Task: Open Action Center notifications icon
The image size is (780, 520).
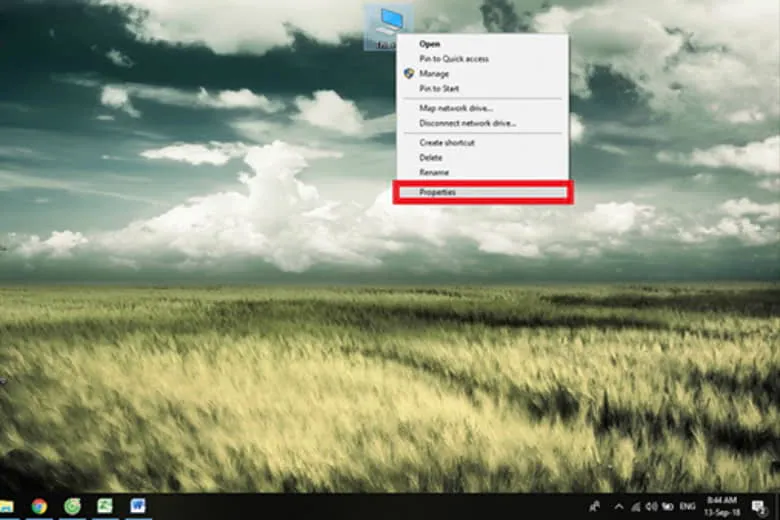Action: pos(758,507)
